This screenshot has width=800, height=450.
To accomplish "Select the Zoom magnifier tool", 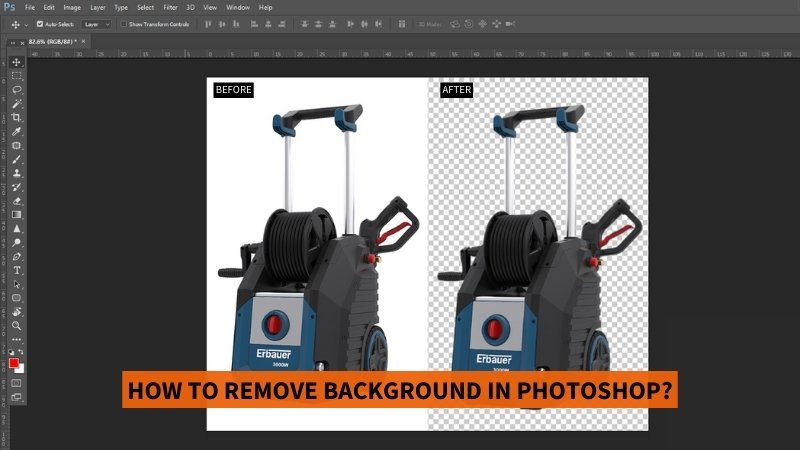I will click(x=16, y=326).
